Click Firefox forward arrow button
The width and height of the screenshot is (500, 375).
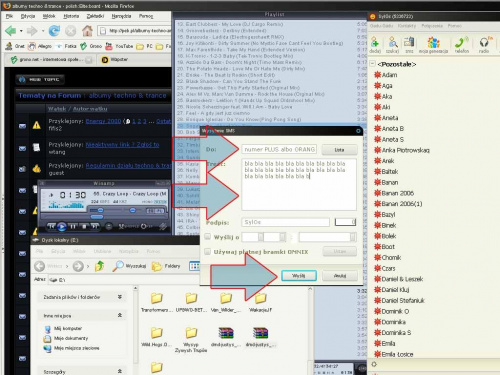(x=32, y=31)
